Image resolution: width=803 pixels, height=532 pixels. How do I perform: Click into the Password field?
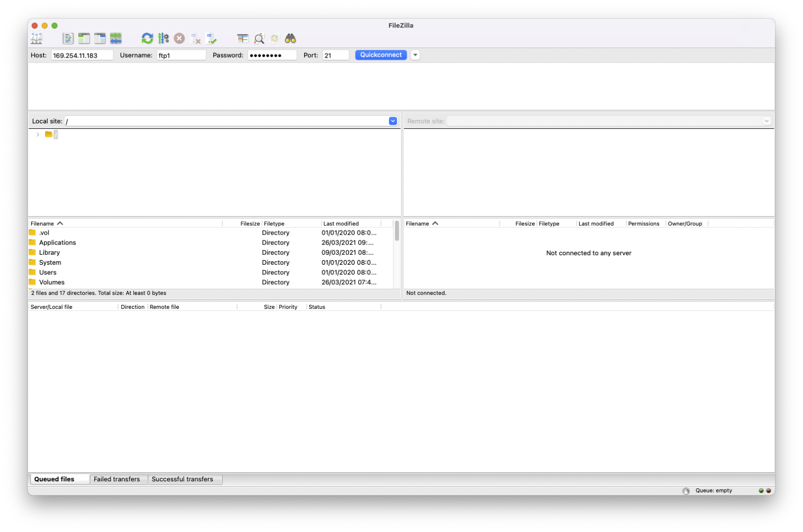[x=272, y=55]
